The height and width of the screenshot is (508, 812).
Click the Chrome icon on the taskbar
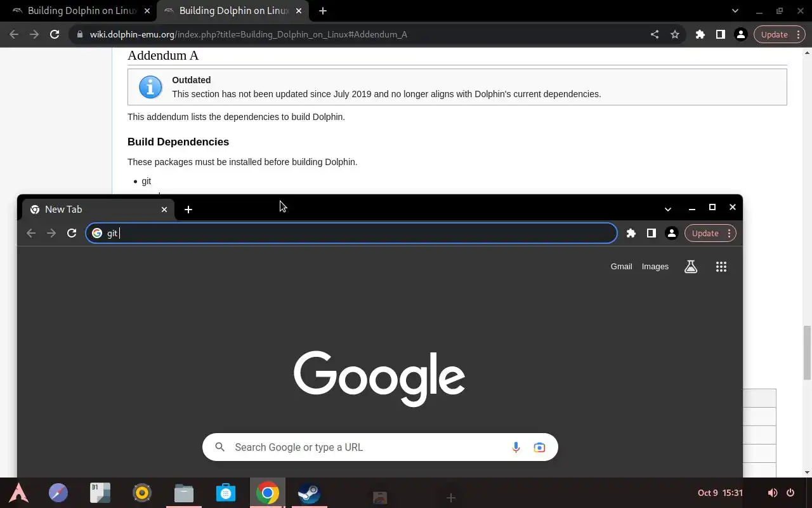268,493
